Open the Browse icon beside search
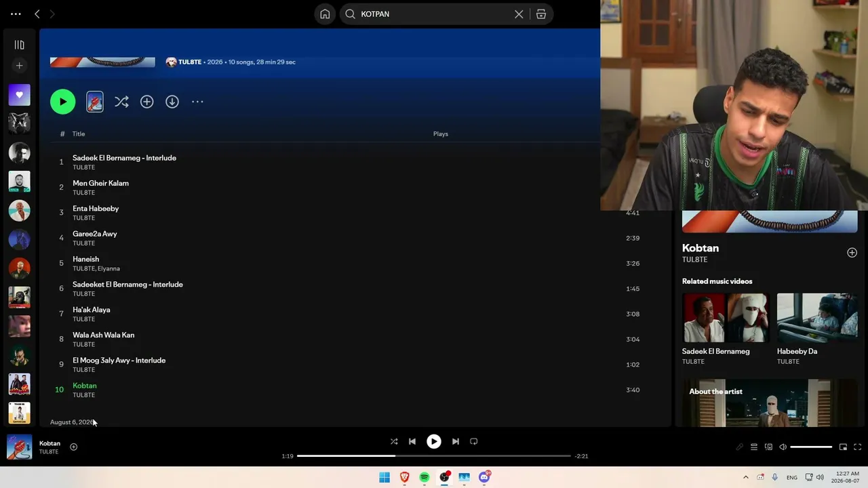This screenshot has height=488, width=868. (x=541, y=14)
